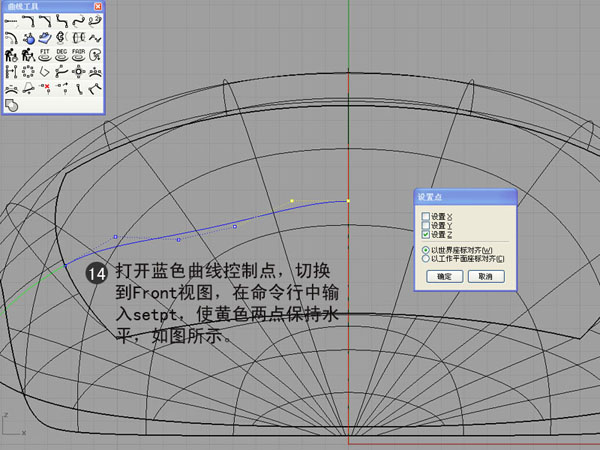Select the leftmost blue square control point
Screen dimensions: 600x450
[x=116, y=237]
